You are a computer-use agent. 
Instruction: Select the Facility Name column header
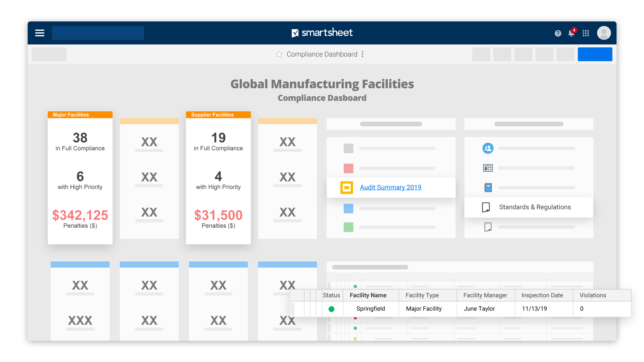click(368, 295)
